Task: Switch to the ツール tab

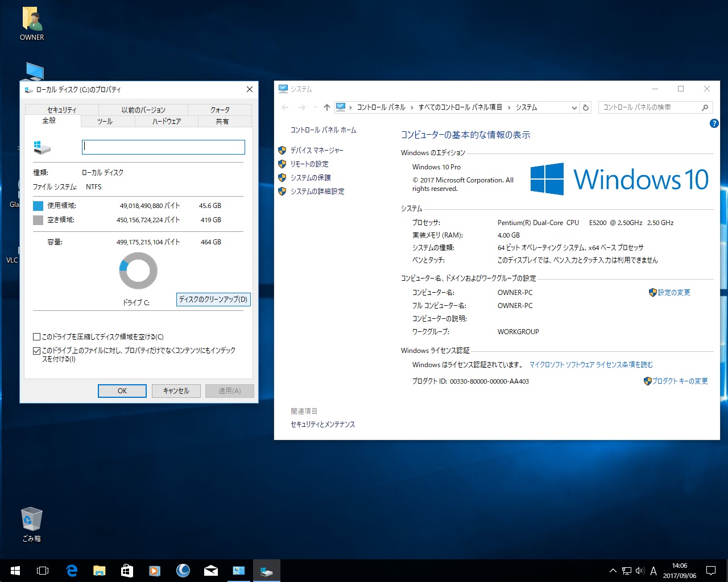Action: tap(105, 121)
